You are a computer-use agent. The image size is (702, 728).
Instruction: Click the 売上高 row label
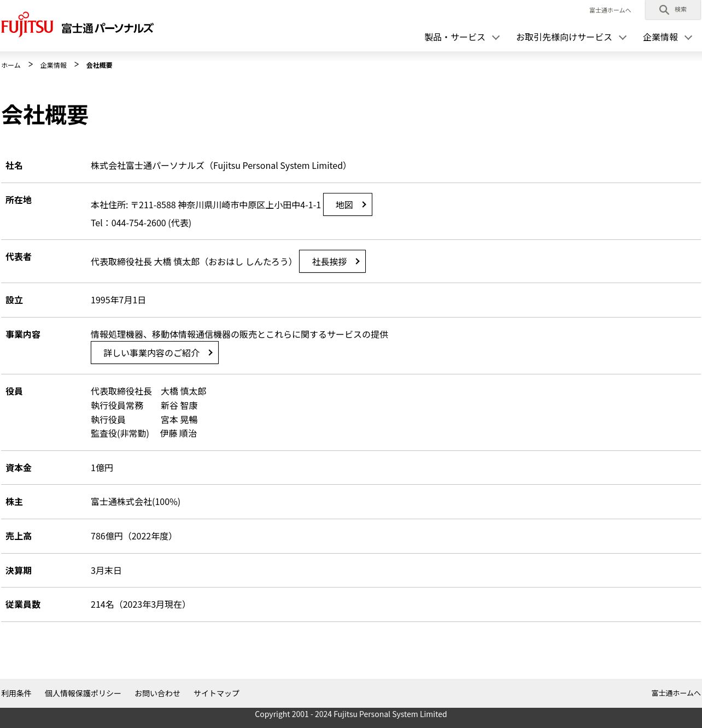19,536
